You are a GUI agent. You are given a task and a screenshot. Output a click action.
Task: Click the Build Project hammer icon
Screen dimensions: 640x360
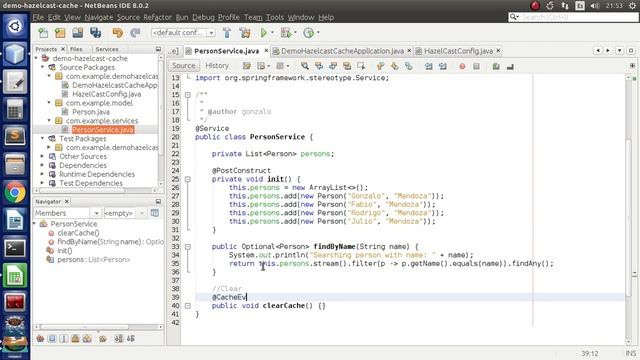[227, 33]
